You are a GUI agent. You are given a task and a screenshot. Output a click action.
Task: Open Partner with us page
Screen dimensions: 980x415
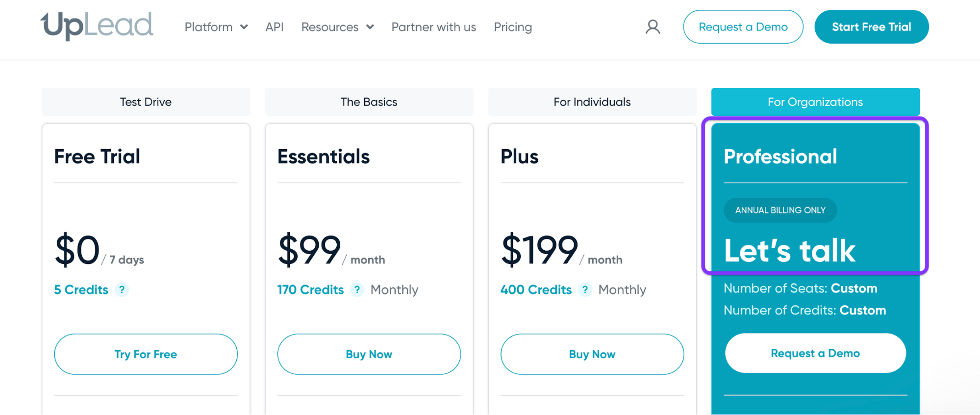pos(433,27)
